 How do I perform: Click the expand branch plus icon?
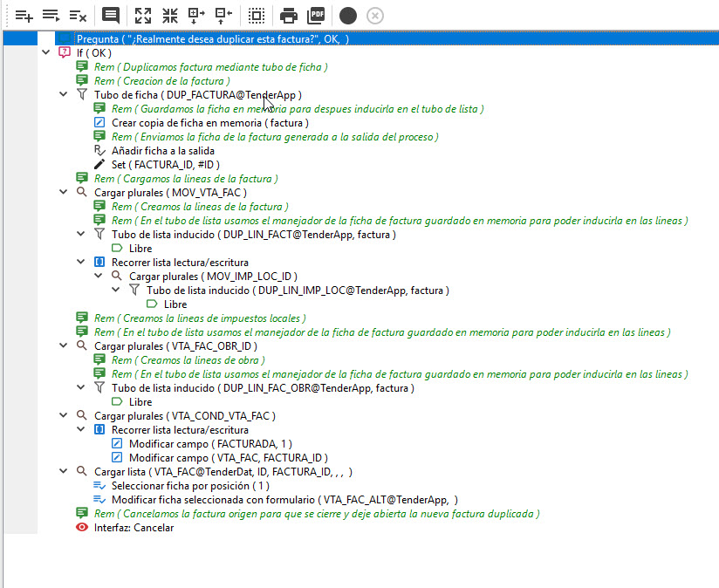tap(196, 16)
